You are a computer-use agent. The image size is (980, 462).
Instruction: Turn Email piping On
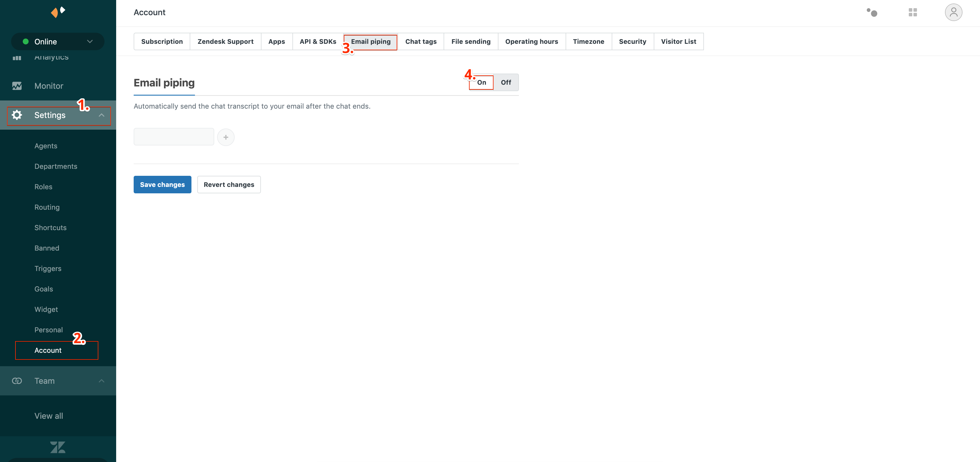481,83
